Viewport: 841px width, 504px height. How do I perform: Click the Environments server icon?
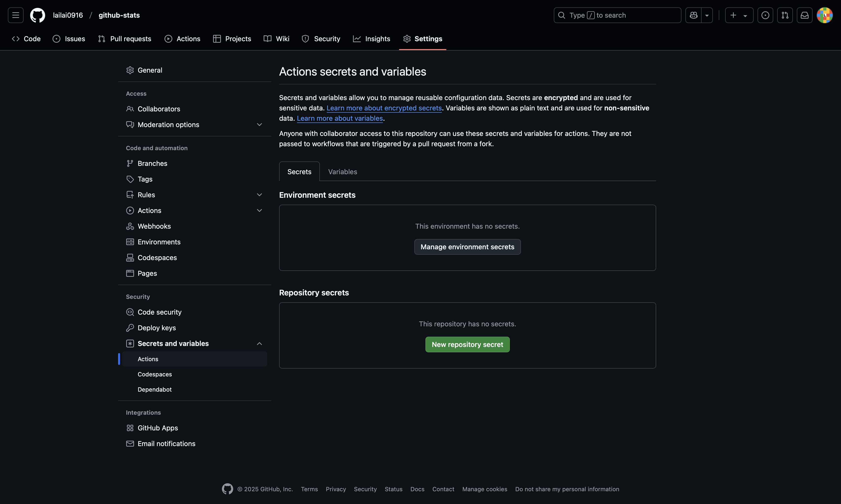[130, 242]
